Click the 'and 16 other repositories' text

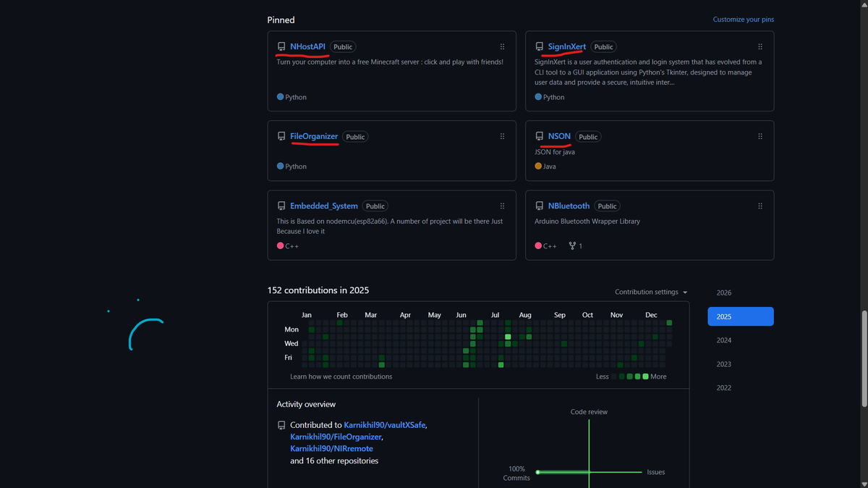pyautogui.click(x=334, y=460)
